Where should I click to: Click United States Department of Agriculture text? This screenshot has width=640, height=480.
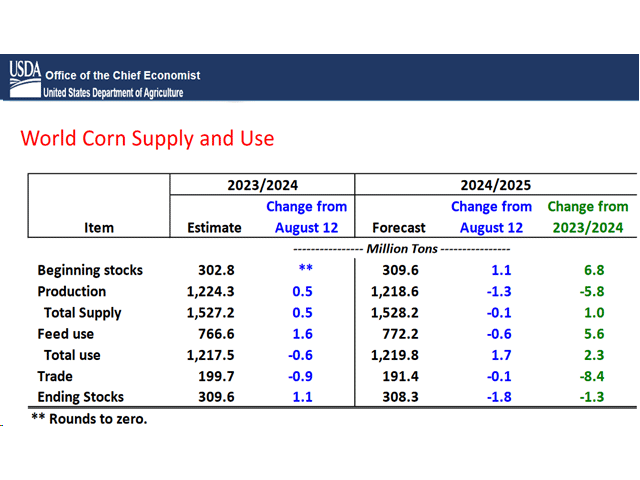(113, 93)
